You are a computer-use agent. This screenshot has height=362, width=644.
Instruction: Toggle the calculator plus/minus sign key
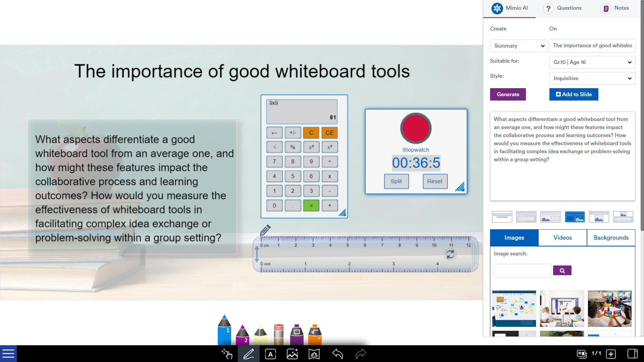point(293,133)
